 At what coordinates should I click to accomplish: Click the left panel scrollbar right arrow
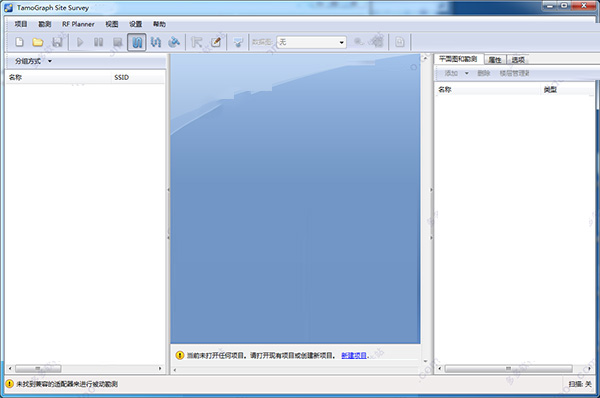(160, 369)
